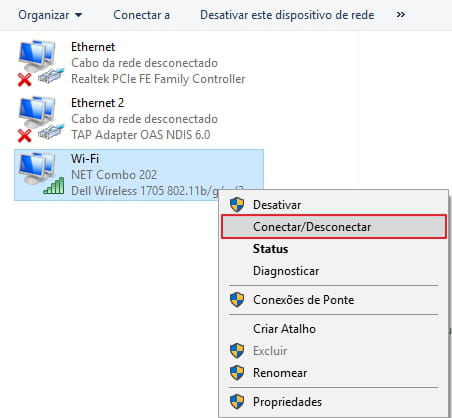452x418 pixels.
Task: Click the red X on the Ethernet icon
Action: [25, 80]
